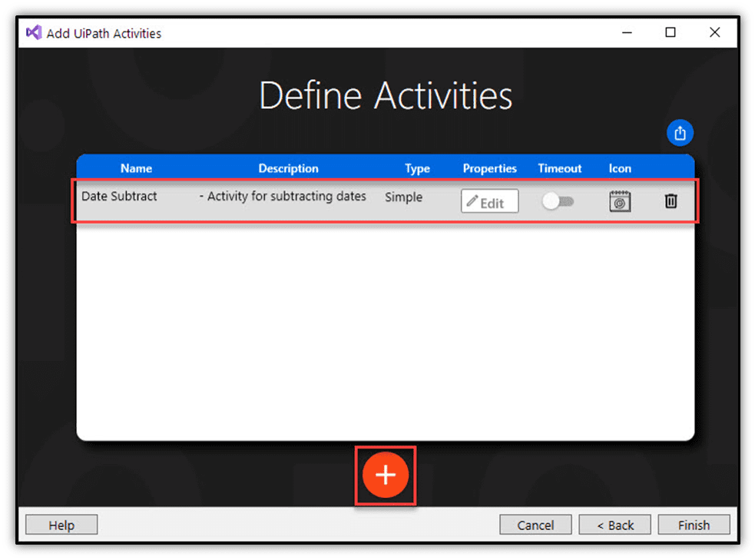755x560 pixels.
Task: Click the Finish button
Action: [x=694, y=525]
